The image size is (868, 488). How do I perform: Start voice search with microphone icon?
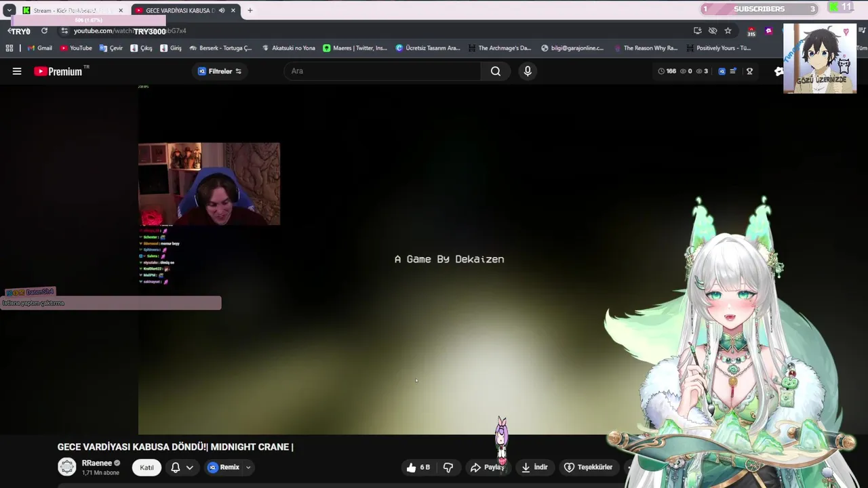tap(528, 71)
